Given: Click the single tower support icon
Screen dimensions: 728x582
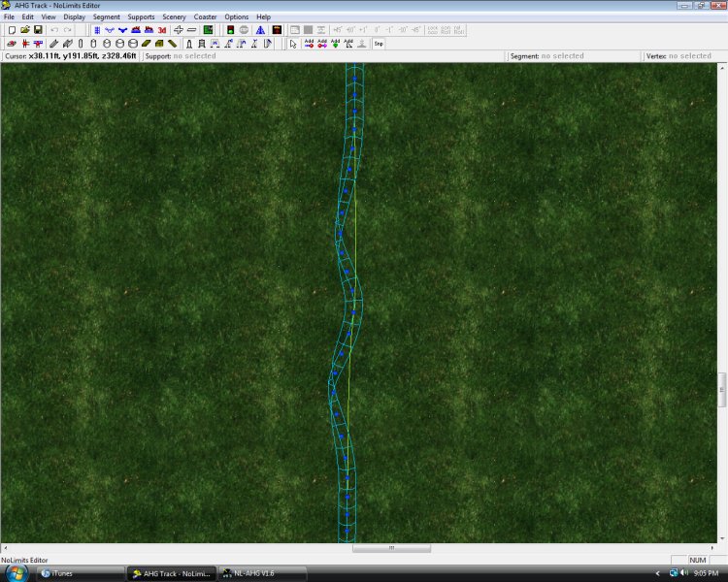Looking at the screenshot, I should (189, 44).
